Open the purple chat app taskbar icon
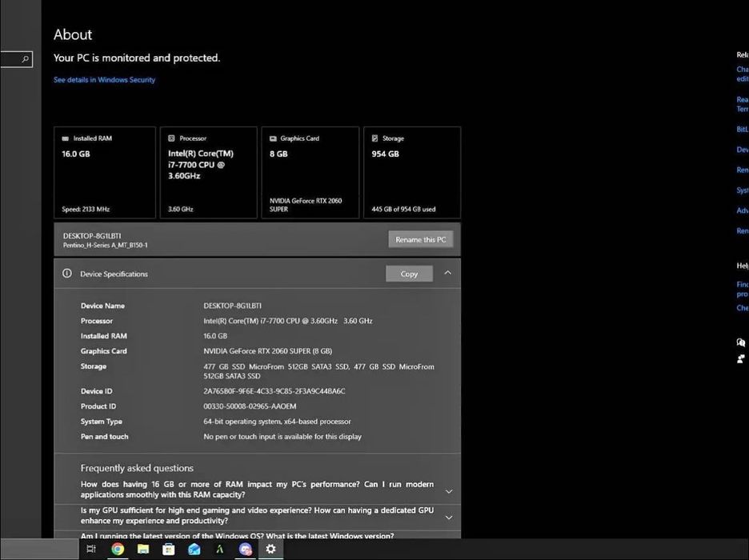Screen dimensions: 749x560 click(246, 549)
